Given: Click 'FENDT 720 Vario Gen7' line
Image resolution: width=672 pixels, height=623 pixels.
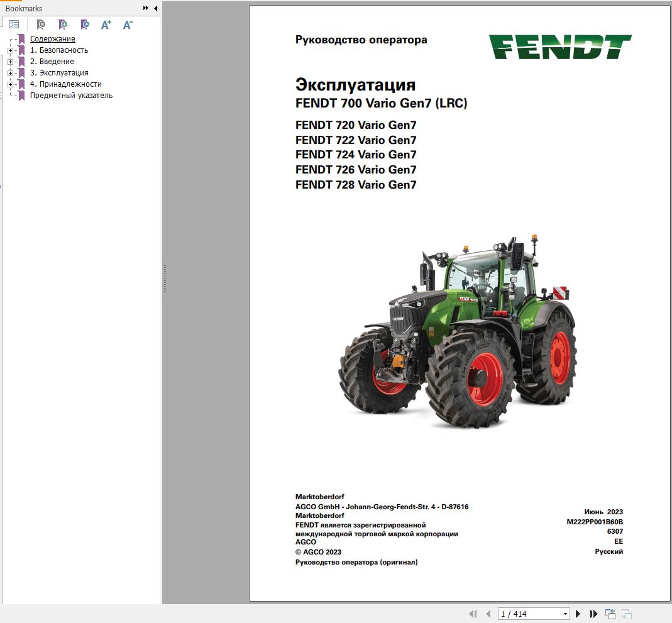Looking at the screenshot, I should point(356,125).
